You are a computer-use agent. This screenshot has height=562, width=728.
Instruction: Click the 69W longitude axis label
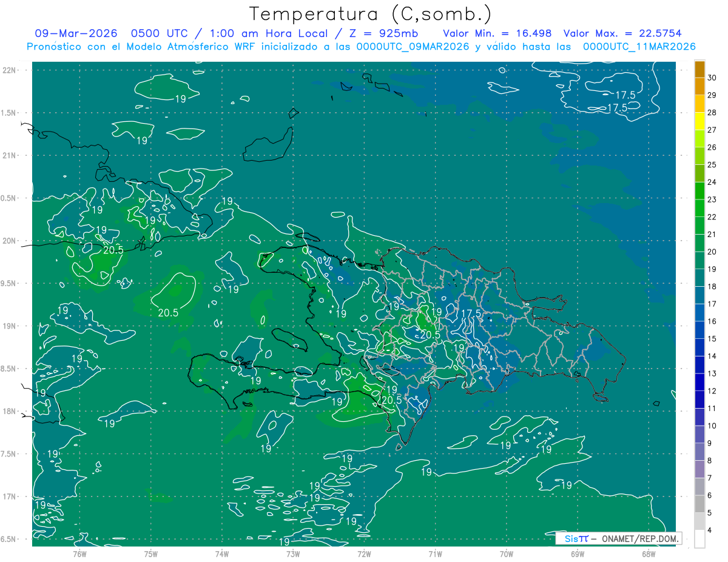coord(578,554)
